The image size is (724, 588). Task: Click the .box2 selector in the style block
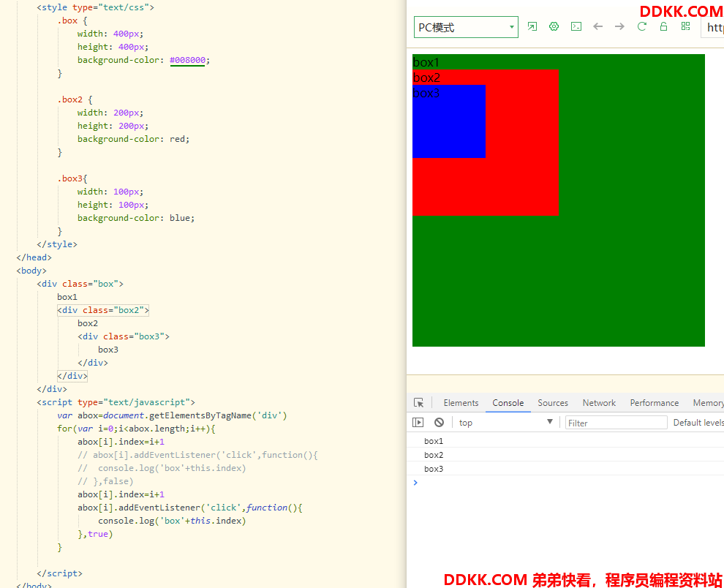coord(70,99)
